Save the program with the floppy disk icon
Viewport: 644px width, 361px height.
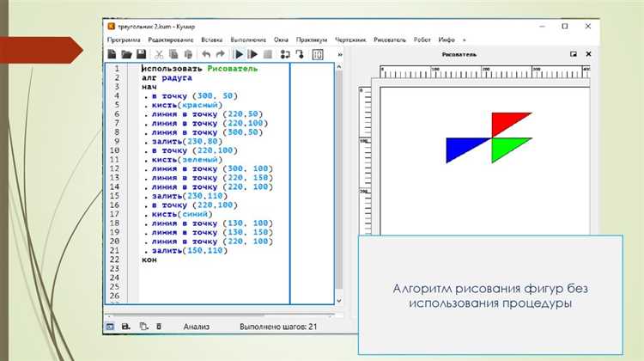[142, 54]
